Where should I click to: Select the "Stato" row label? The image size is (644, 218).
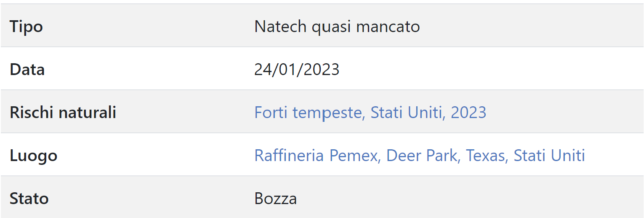[x=29, y=199]
